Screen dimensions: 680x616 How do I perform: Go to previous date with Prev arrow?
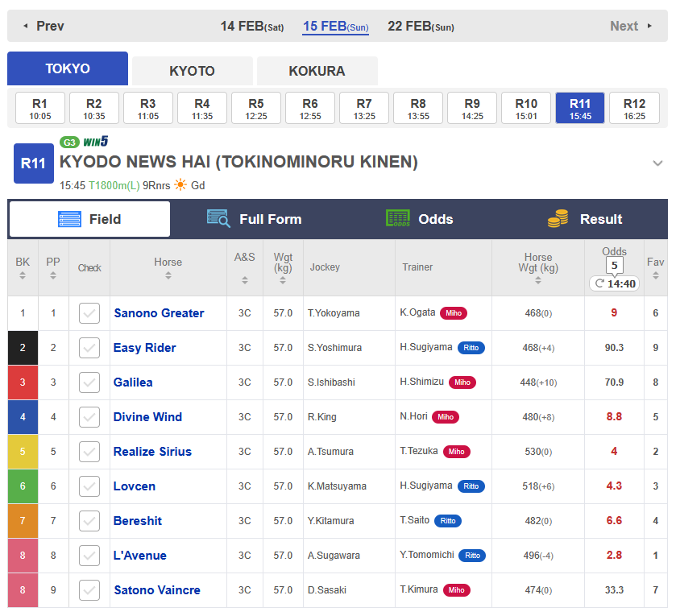pos(44,26)
